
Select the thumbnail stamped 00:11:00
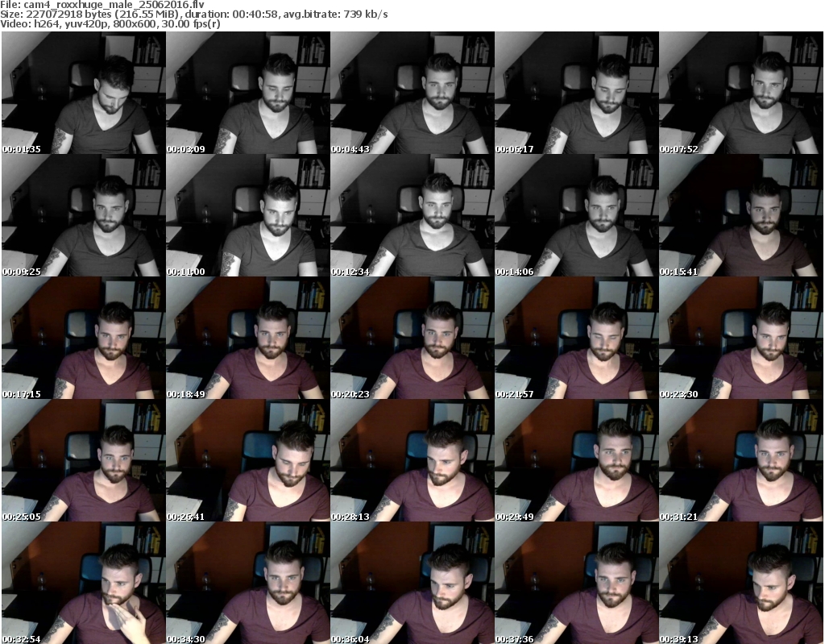pyautogui.click(x=248, y=215)
